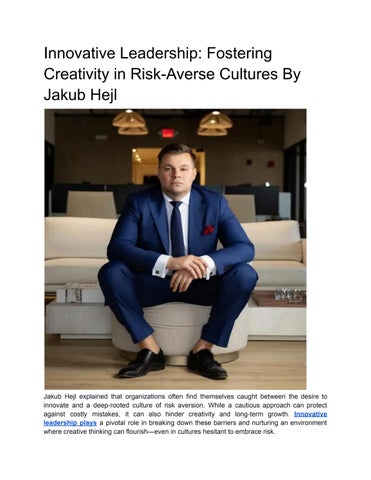Click the paragraph starting 'Jakub Hejl explained'

tap(185, 414)
